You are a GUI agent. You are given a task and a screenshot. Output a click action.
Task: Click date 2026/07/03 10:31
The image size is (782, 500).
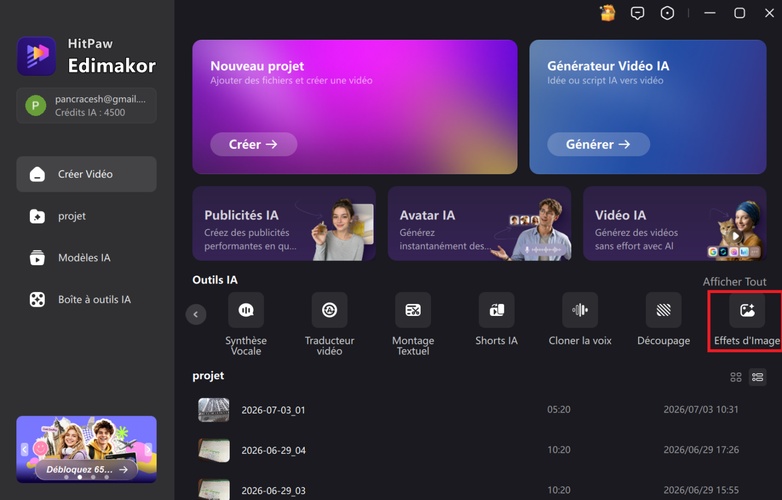point(701,409)
